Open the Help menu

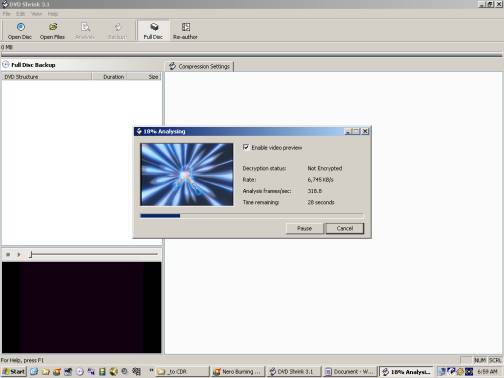tap(53, 14)
